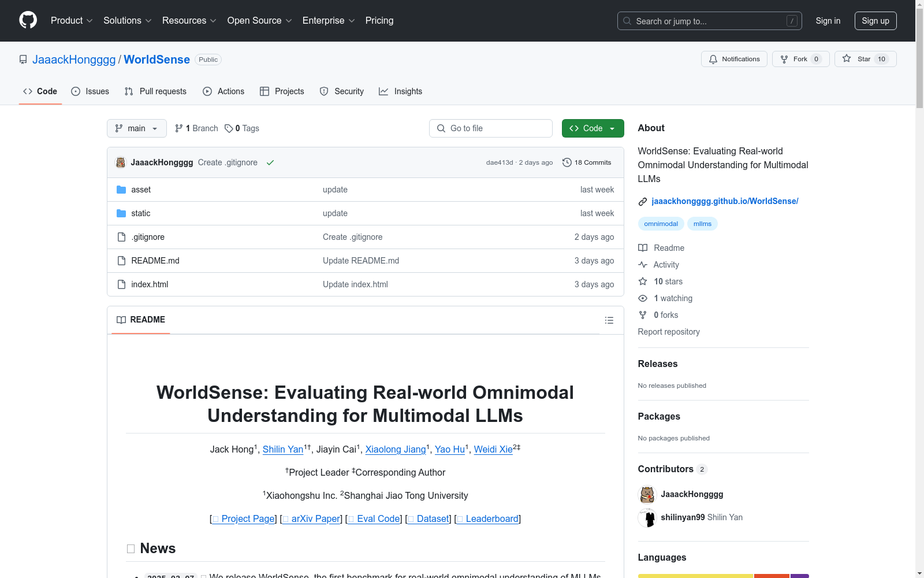Screen dimensions: 924x578
Task: View the green commit status checkmark
Action: 270,162
